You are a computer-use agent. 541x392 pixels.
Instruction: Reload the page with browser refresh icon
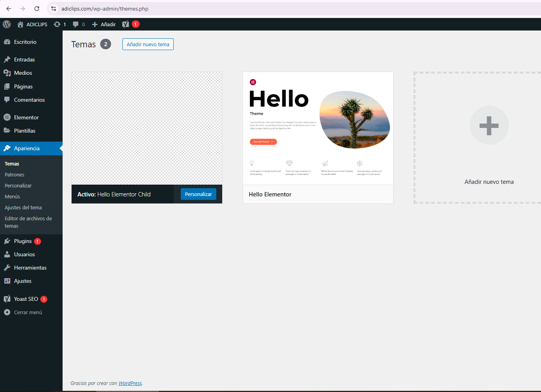pyautogui.click(x=37, y=9)
